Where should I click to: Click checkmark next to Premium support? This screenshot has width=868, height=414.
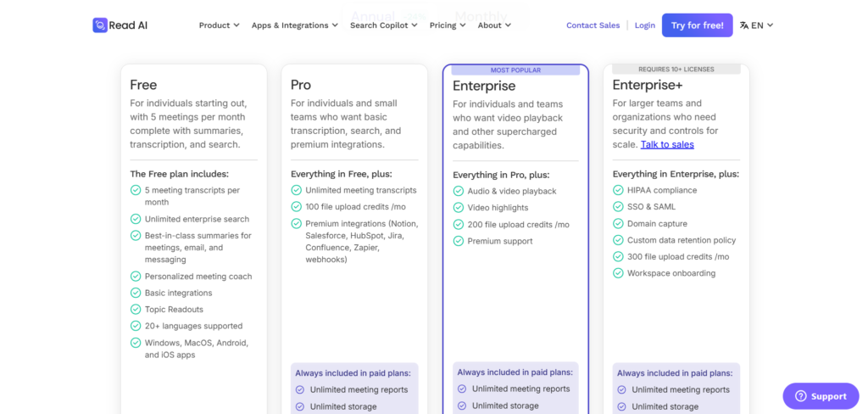point(459,241)
